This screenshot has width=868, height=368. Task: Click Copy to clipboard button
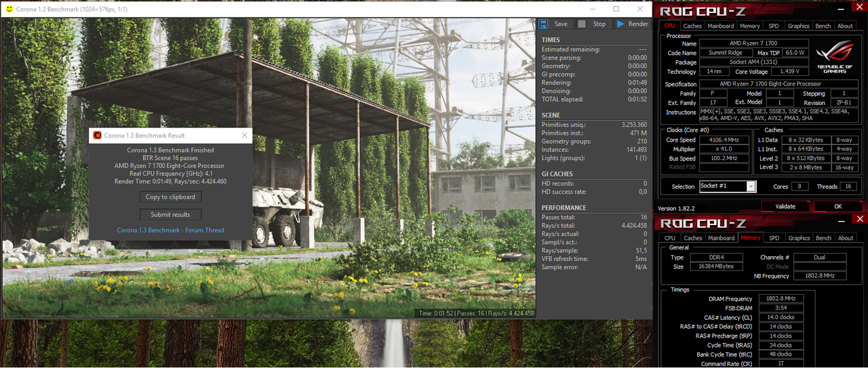point(170,197)
